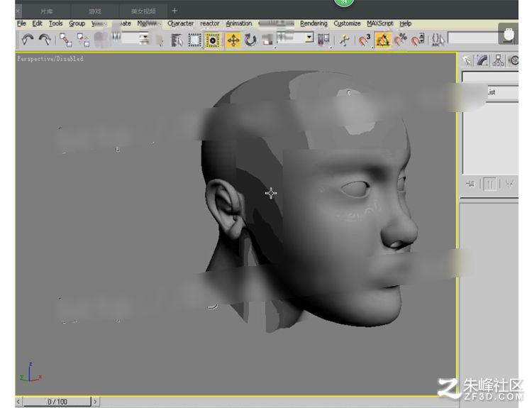Open a new browser tab with plus

point(174,11)
